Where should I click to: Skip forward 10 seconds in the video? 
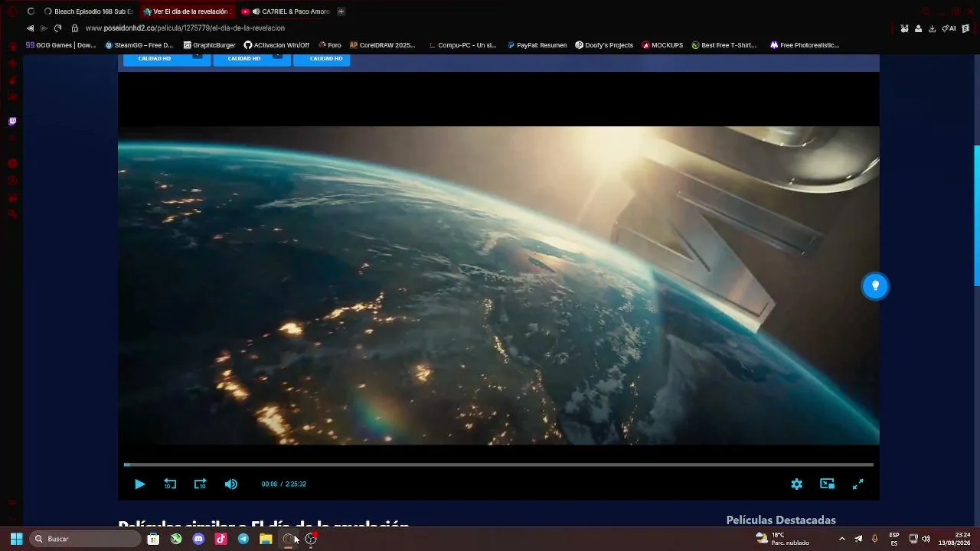200,484
